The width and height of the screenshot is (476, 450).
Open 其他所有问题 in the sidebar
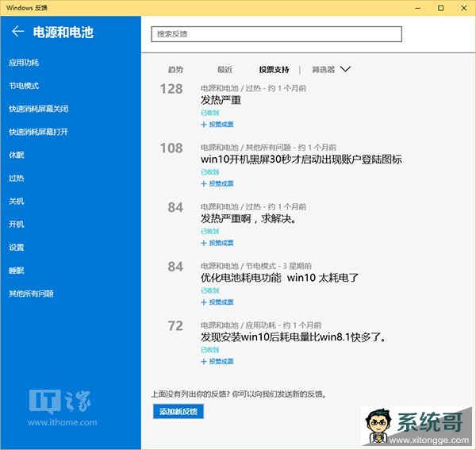click(x=31, y=294)
